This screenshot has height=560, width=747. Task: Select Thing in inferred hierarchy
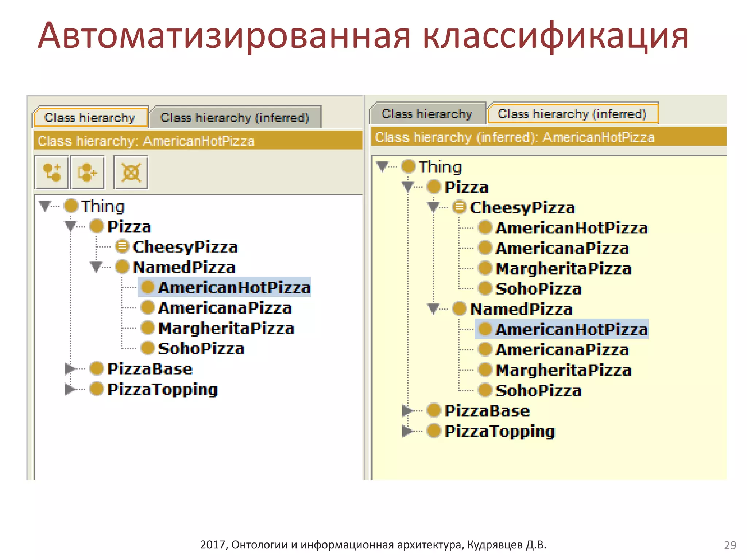pos(440,167)
